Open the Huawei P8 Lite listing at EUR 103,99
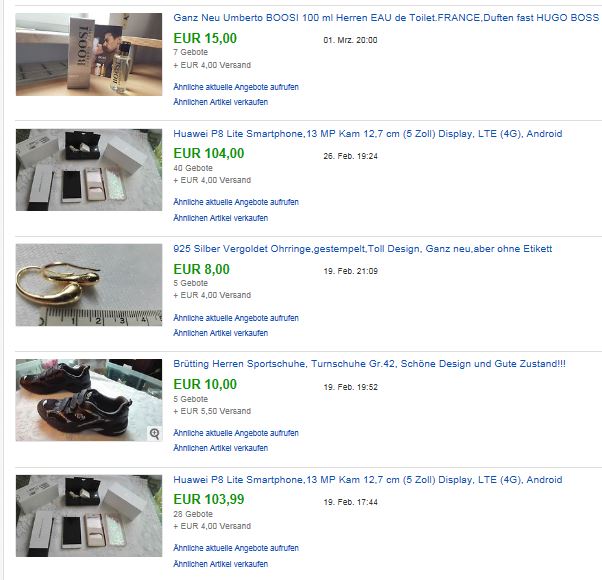 (x=367, y=480)
